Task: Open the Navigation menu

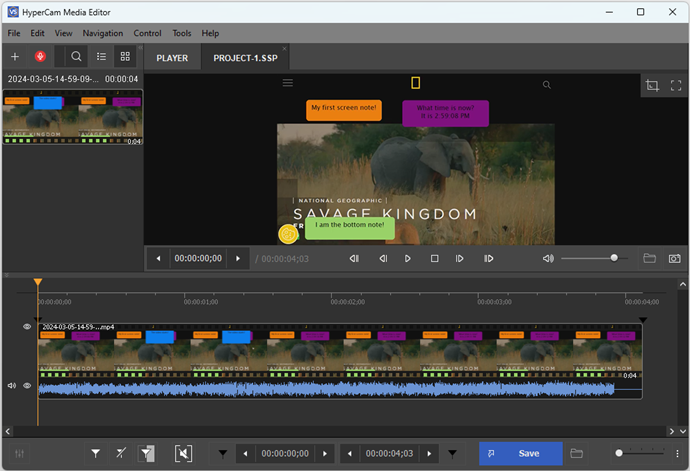Action: point(103,33)
